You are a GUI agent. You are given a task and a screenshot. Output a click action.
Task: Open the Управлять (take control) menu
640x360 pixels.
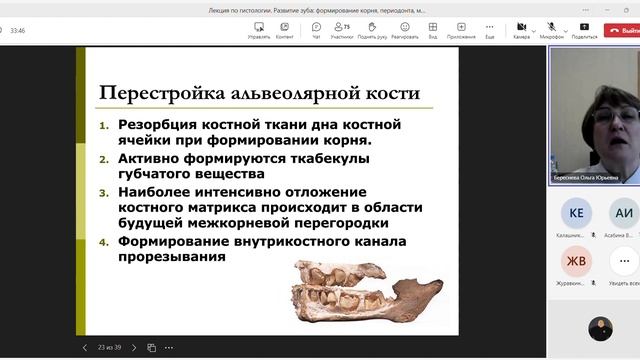pos(259,30)
